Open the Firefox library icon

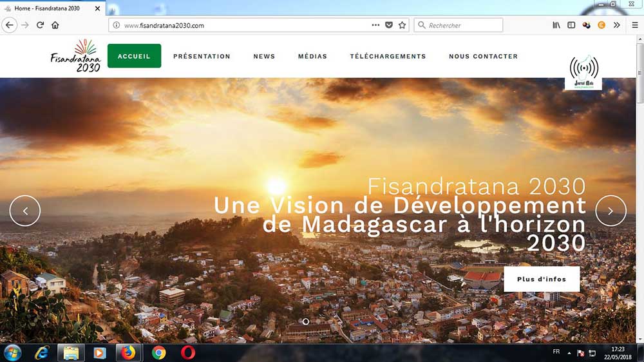pyautogui.click(x=556, y=25)
